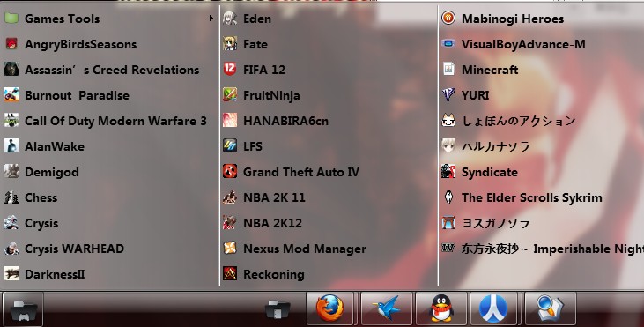
Task: Click the AlanWake icon
Action: (11, 145)
